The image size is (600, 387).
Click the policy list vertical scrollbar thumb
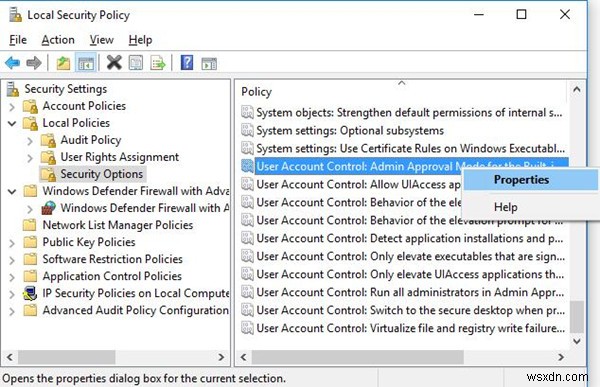click(x=577, y=317)
